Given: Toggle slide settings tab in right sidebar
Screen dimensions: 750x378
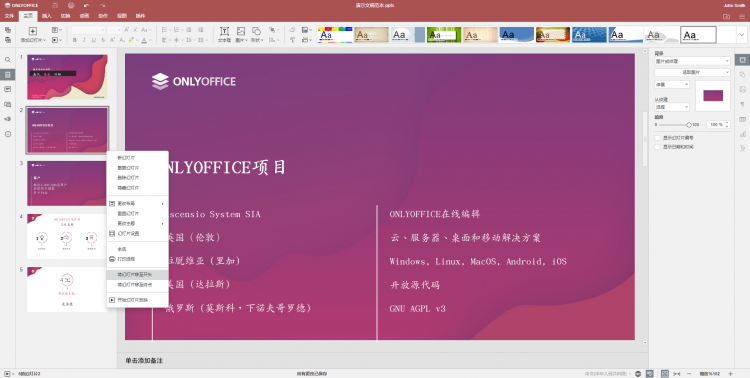Looking at the screenshot, I should click(x=742, y=60).
